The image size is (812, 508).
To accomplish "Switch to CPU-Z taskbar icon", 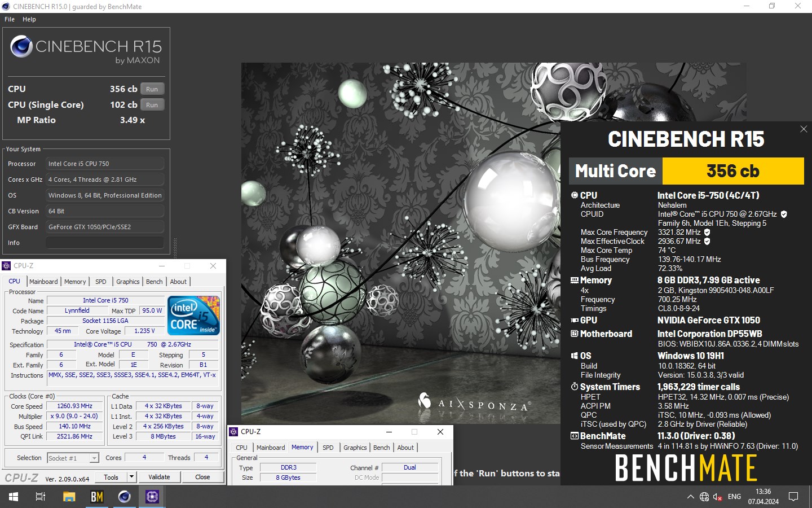I will click(x=152, y=497).
